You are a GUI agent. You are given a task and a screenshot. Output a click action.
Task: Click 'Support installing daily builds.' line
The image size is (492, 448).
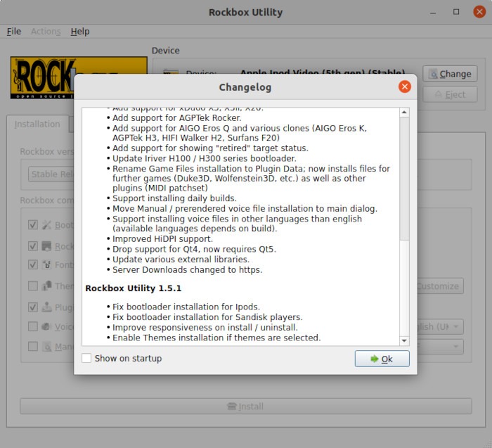pyautogui.click(x=174, y=198)
